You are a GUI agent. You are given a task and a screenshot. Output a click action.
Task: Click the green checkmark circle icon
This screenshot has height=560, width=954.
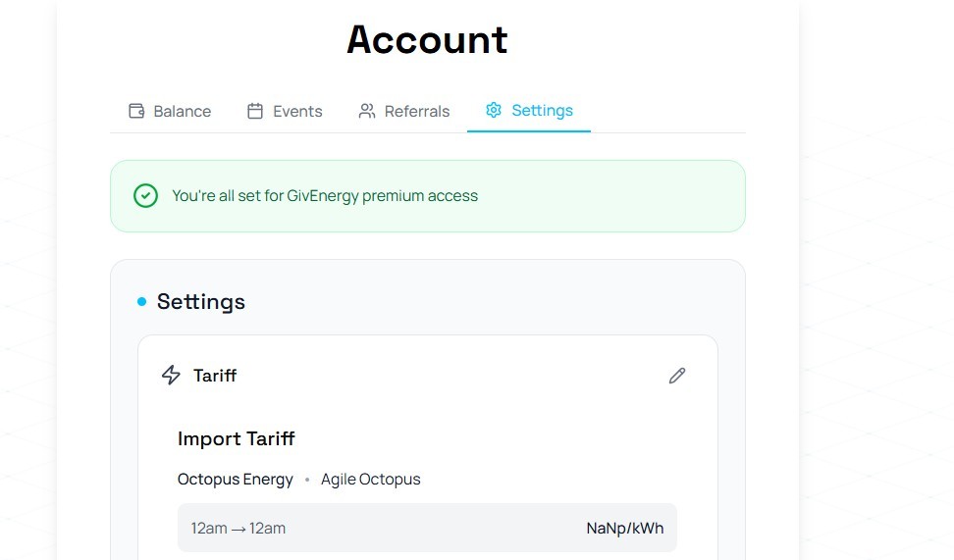(x=145, y=196)
